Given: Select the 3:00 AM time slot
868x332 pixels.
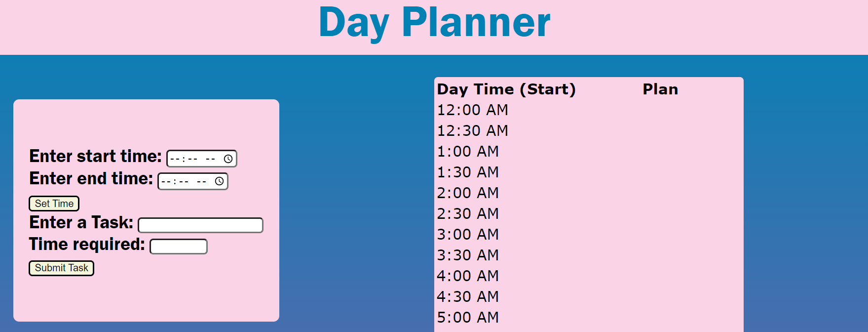Looking at the screenshot, I should [x=468, y=234].
